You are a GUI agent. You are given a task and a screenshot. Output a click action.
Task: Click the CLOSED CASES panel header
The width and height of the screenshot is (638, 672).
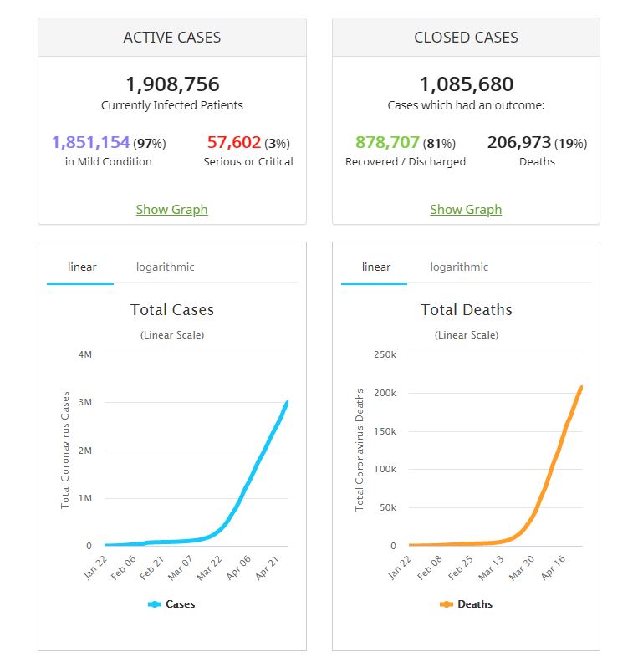click(x=466, y=38)
